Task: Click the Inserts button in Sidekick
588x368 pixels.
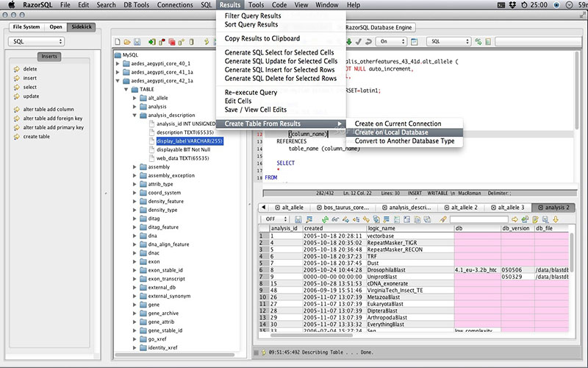Action: (49, 57)
